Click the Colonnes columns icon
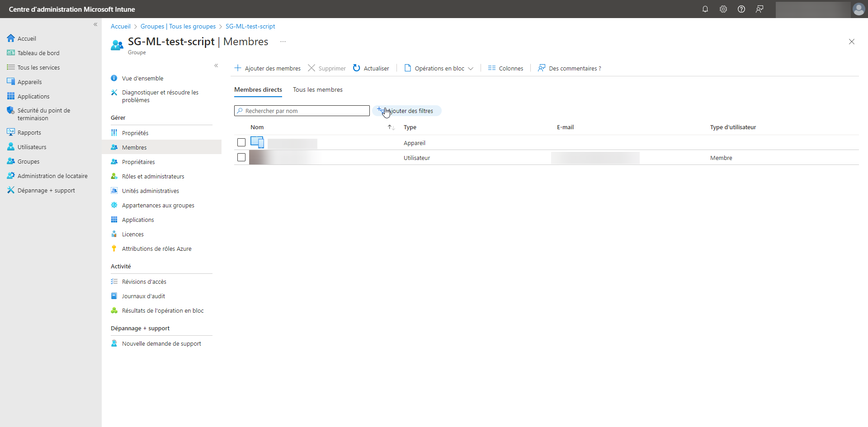Screen dimensions: 868x427 coord(492,68)
